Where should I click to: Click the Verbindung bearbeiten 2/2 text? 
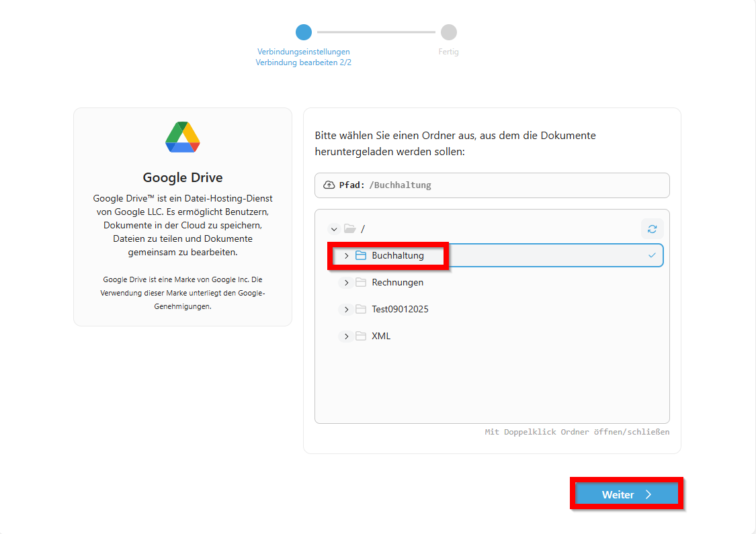pyautogui.click(x=303, y=62)
